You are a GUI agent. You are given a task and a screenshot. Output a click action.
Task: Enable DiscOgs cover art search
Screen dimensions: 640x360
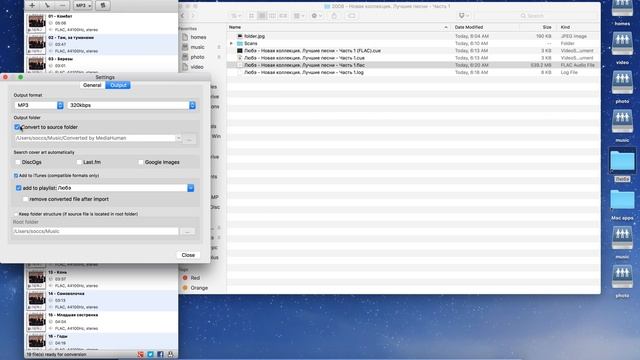pos(18,162)
